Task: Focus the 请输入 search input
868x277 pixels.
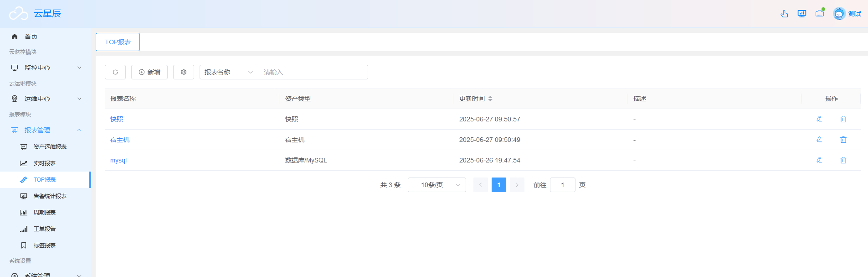Action: (x=313, y=72)
